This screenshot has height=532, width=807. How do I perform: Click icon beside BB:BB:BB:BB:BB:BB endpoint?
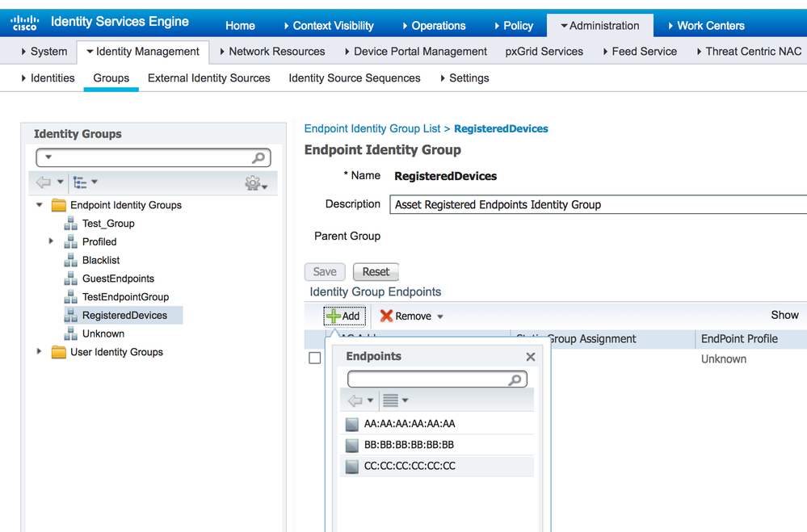352,445
